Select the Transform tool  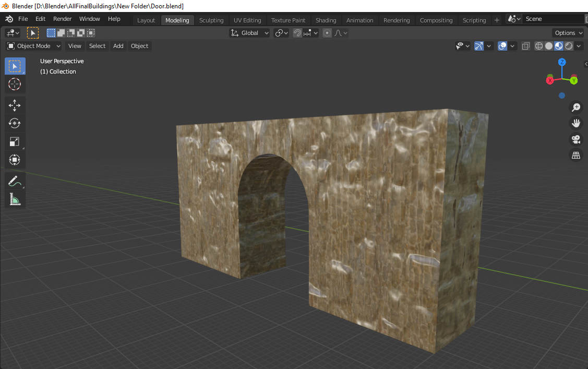(15, 159)
